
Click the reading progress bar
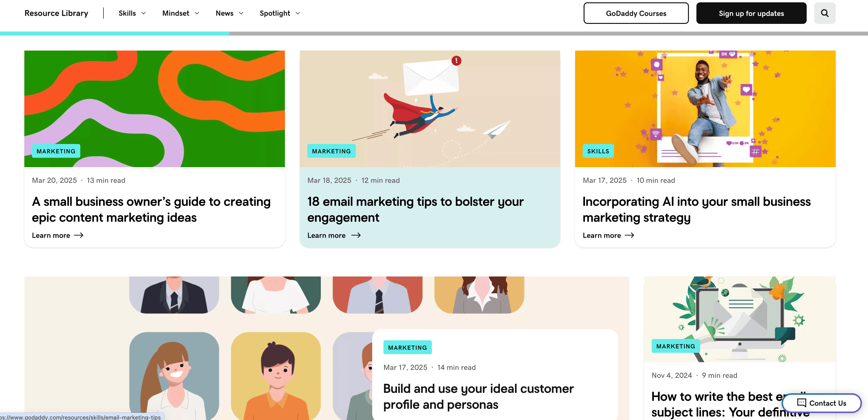pos(434,33)
